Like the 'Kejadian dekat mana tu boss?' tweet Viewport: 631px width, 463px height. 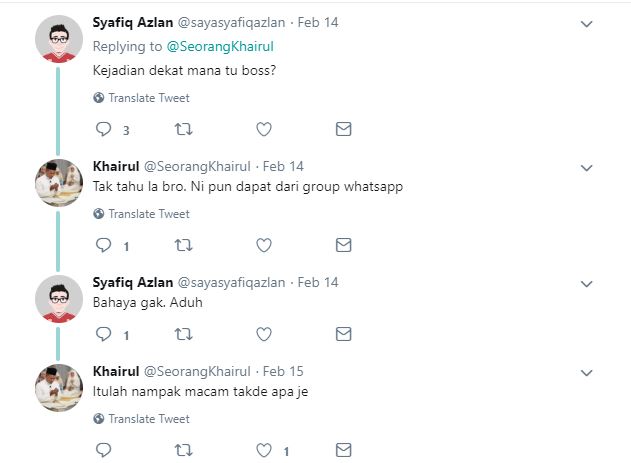point(264,129)
